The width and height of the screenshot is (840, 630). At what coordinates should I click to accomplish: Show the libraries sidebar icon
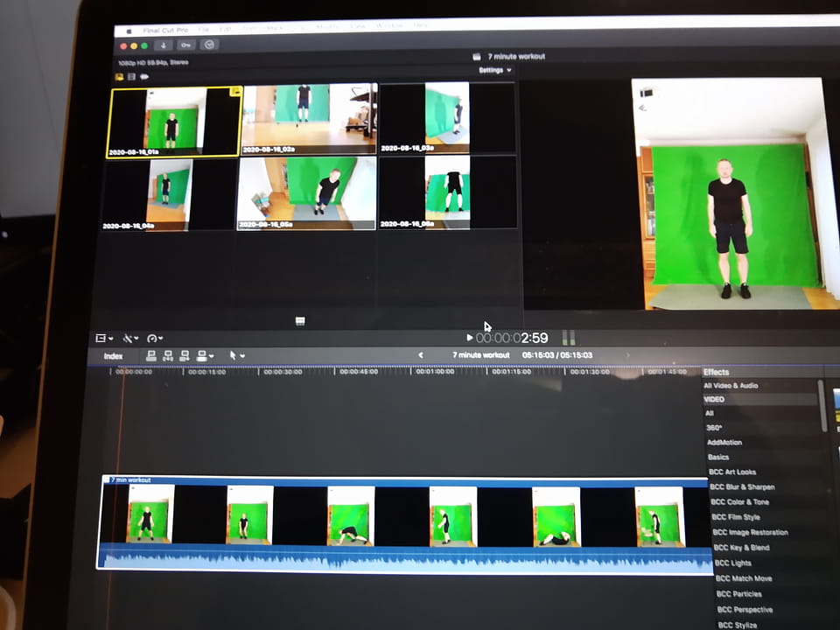click(x=119, y=77)
